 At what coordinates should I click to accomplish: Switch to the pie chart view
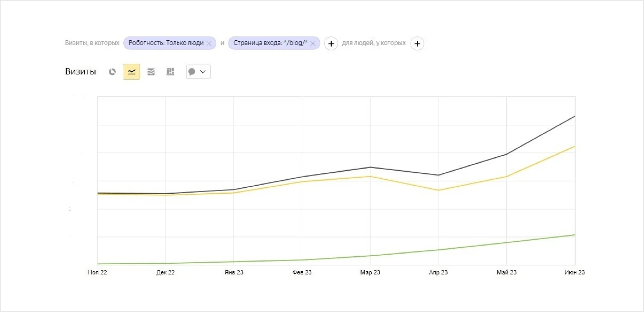(x=112, y=72)
